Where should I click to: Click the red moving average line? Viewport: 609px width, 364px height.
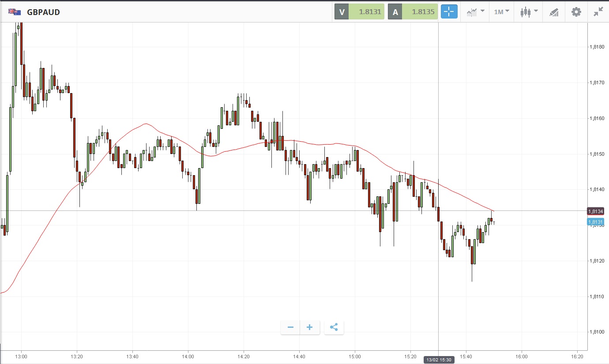click(x=146, y=124)
